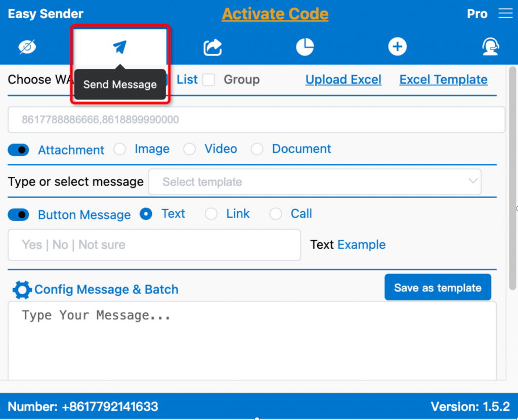Screen dimensions: 518x420
Task: Open the hamburger menu at top right
Action: [x=505, y=14]
